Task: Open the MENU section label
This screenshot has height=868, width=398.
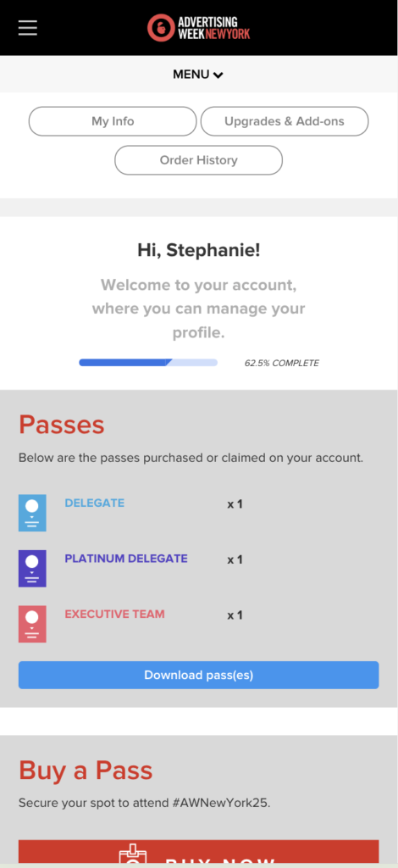Action: coord(191,75)
